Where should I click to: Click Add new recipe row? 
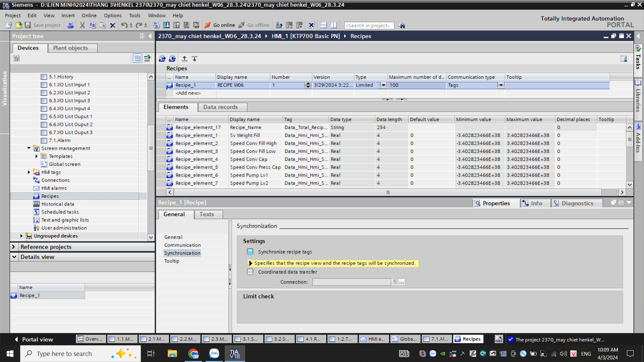188,93
